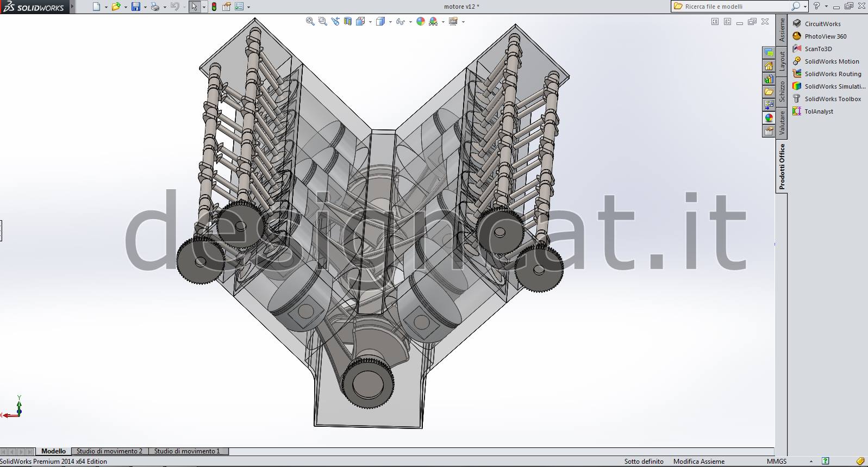This screenshot has width=868, height=467.
Task: Toggle the Select arrow tool
Action: coord(194,7)
